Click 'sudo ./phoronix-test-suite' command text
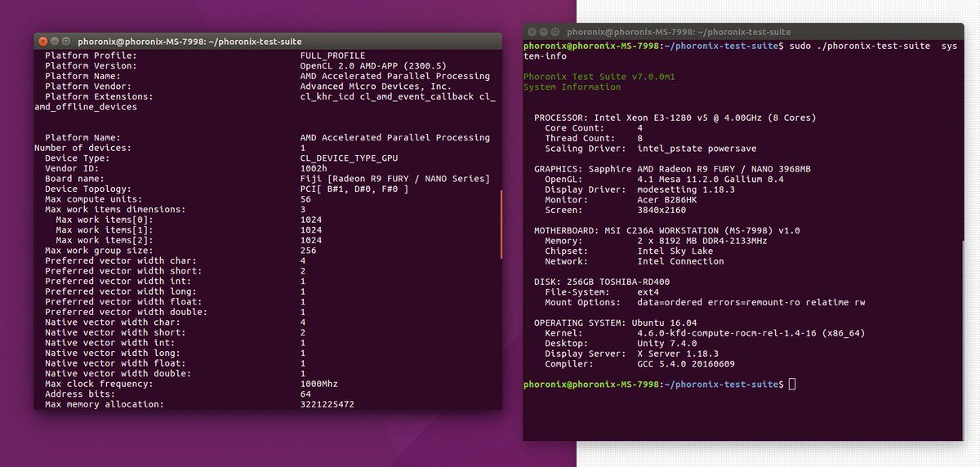The width and height of the screenshot is (980, 467). click(x=861, y=46)
